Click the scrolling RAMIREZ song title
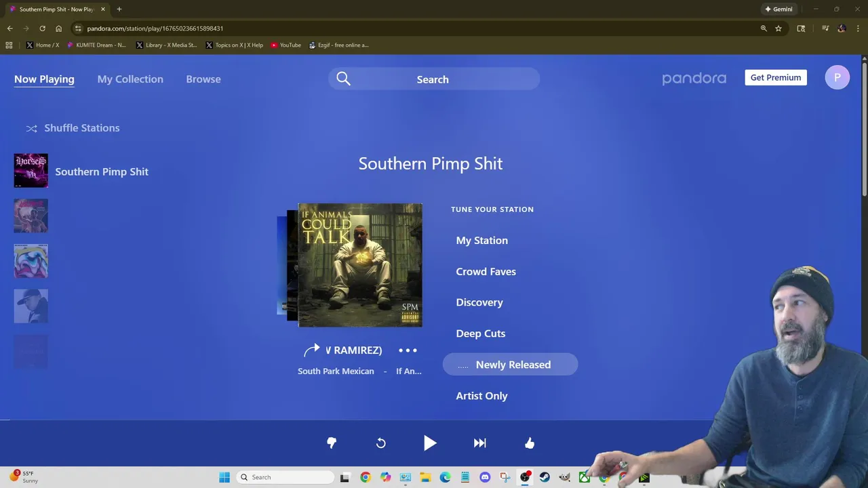 point(353,350)
